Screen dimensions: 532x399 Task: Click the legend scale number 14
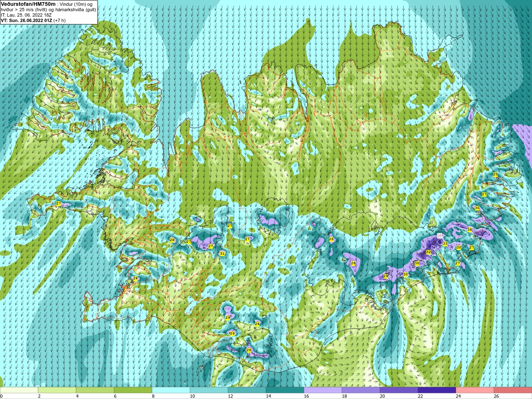click(x=268, y=397)
